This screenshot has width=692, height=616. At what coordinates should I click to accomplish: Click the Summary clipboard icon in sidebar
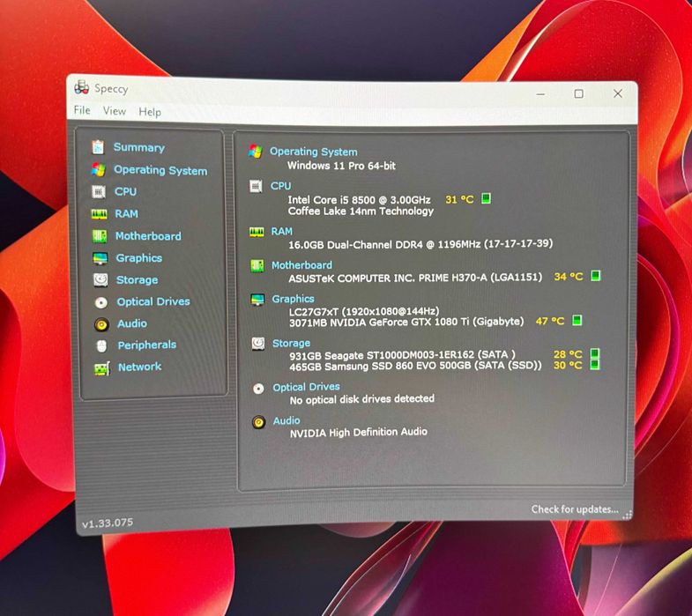(98, 147)
